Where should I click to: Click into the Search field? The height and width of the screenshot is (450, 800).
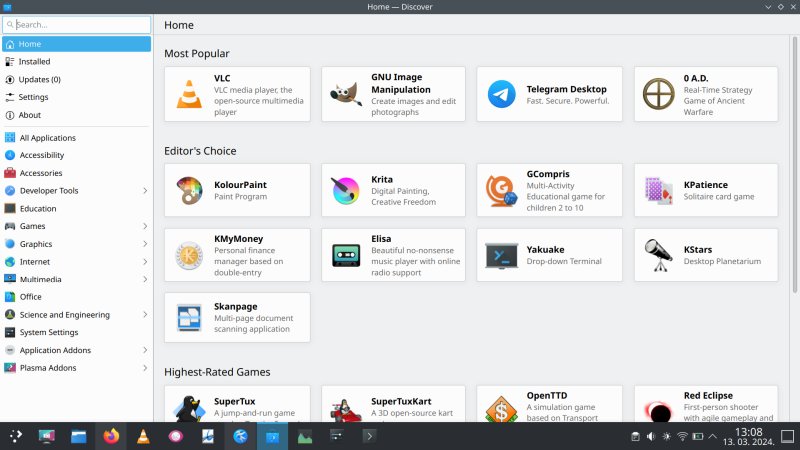pyautogui.click(x=80, y=24)
